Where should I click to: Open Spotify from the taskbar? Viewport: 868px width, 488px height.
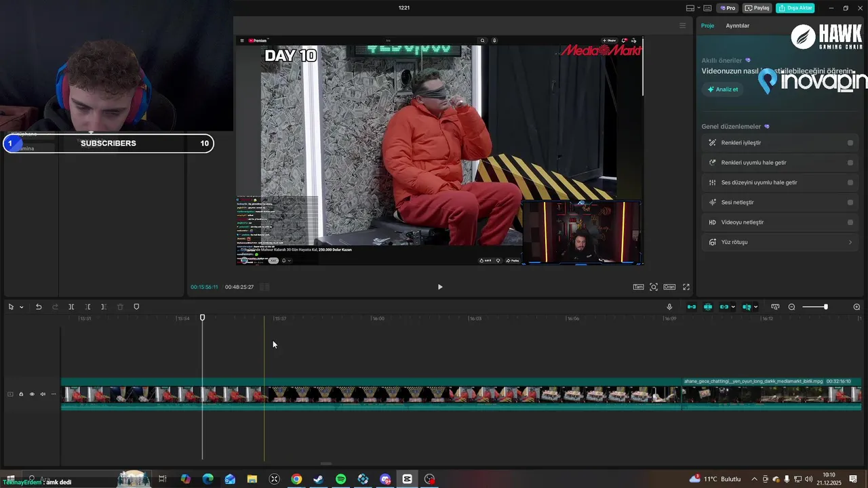[341, 479]
